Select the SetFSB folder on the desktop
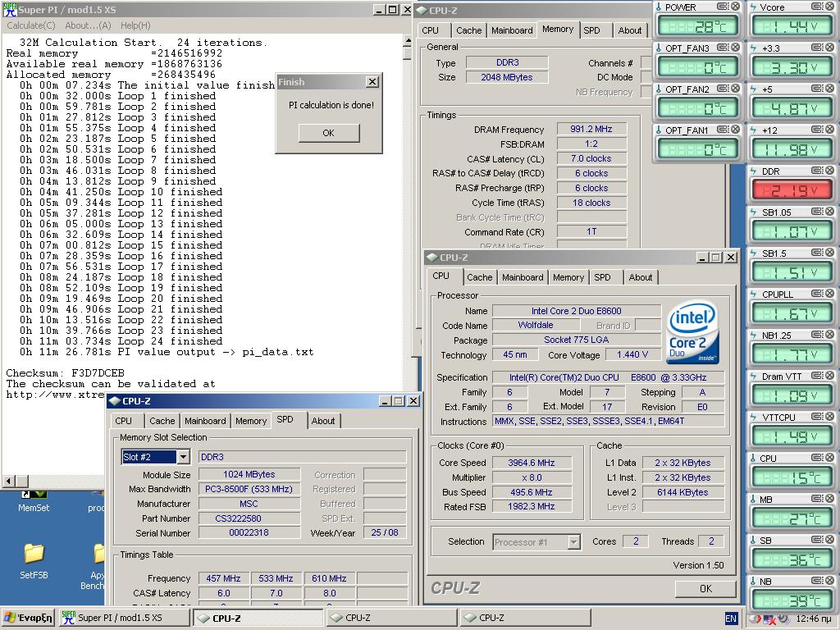This screenshot has height=630, width=840. click(x=34, y=560)
